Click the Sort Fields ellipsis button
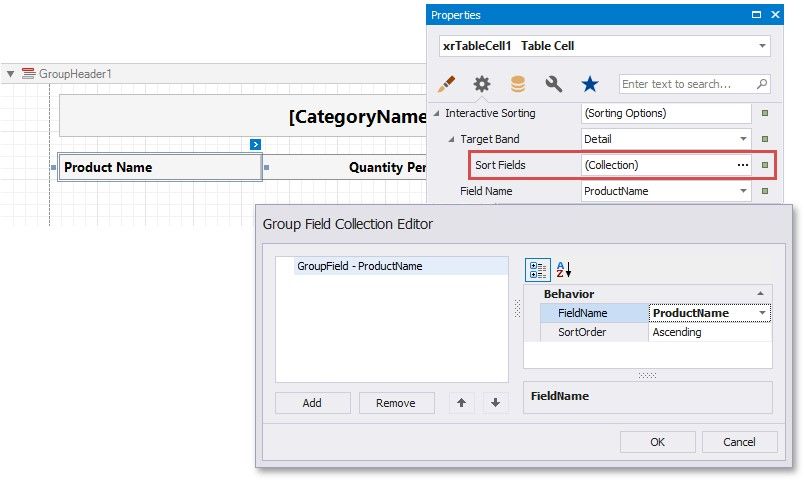The width and height of the screenshot is (804, 480). (x=742, y=165)
